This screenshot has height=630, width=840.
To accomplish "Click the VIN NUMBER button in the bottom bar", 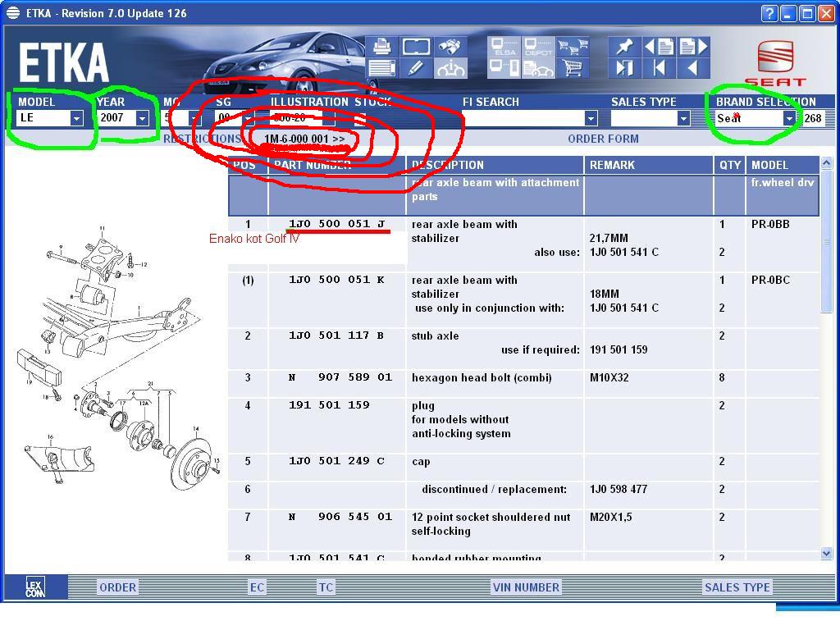I will (526, 587).
